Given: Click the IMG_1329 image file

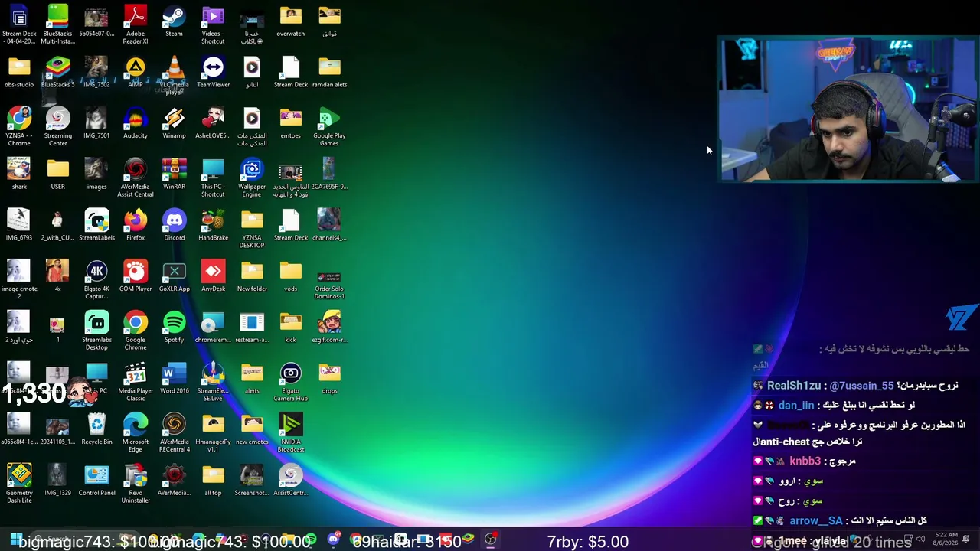Looking at the screenshot, I should tap(57, 481).
